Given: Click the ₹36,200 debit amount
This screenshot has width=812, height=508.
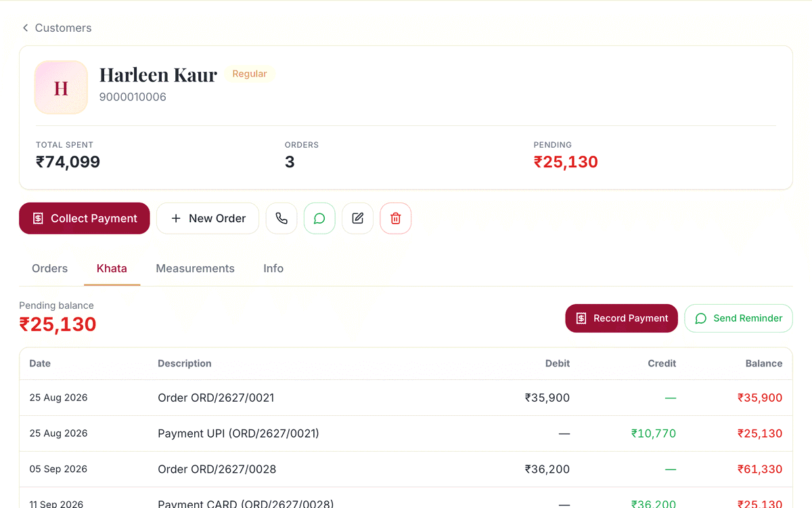Looking at the screenshot, I should (x=547, y=469).
